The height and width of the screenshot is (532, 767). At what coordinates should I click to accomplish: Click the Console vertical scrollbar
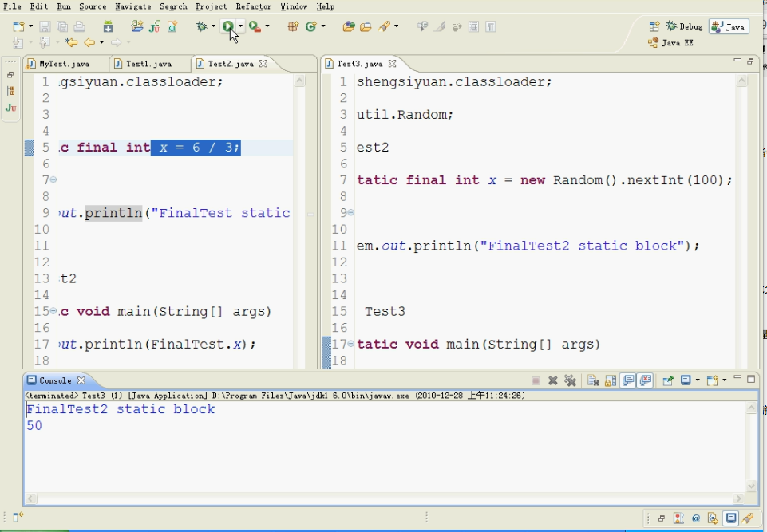751,447
